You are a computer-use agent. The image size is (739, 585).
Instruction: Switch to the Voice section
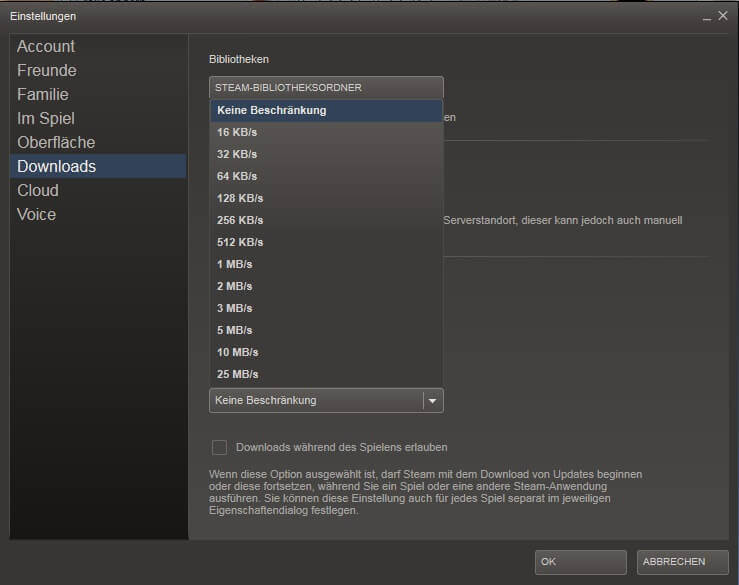pos(98,214)
